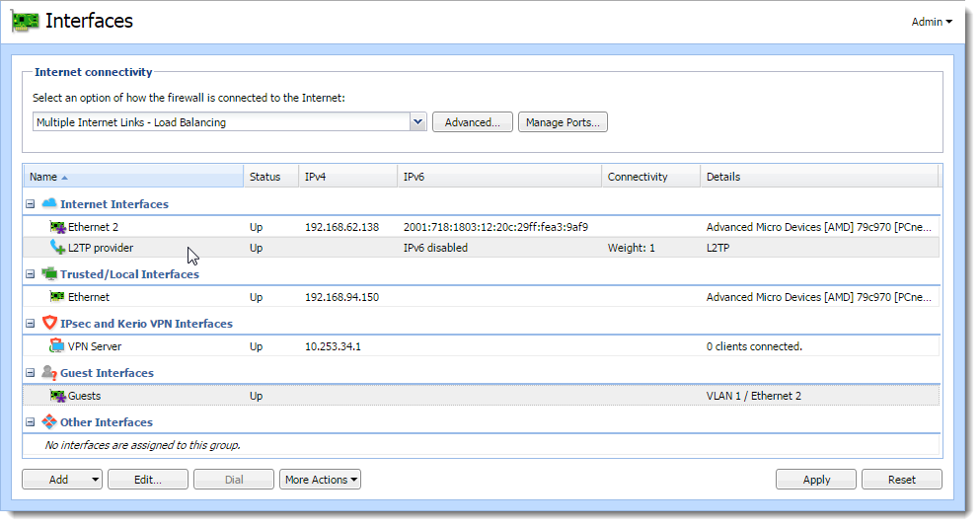The image size is (980, 526).
Task: Click the IPv4 address 10.253.34.1
Action: [x=333, y=346]
